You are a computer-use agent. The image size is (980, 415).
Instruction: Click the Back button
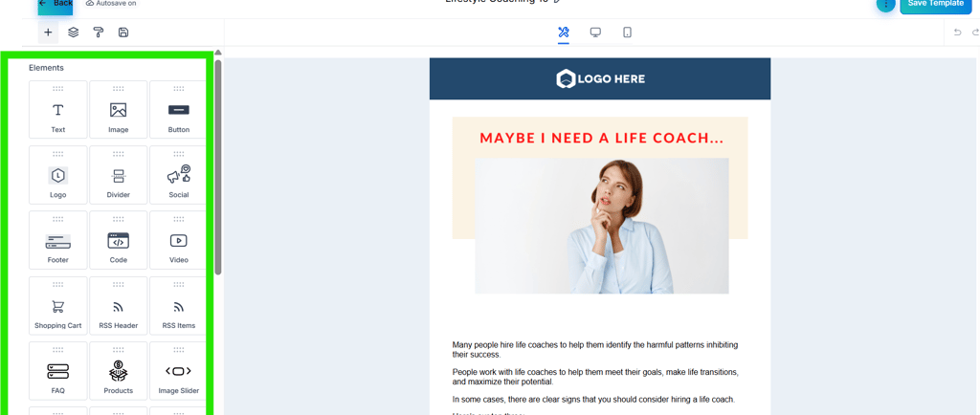pyautogui.click(x=55, y=5)
